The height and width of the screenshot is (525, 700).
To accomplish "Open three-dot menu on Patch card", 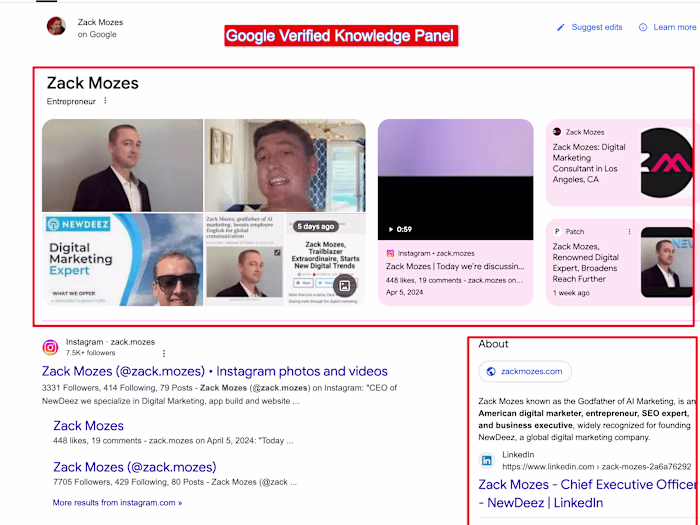I will pyautogui.click(x=629, y=232).
